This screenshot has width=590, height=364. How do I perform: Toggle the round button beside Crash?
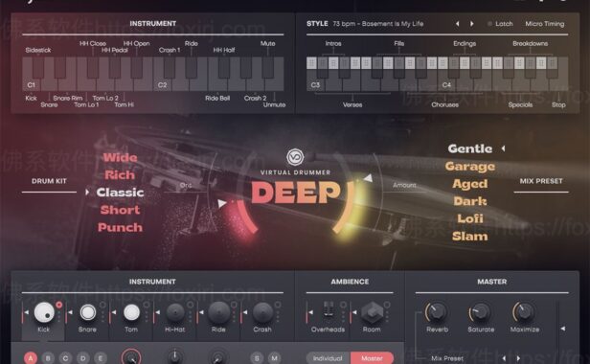(278, 305)
